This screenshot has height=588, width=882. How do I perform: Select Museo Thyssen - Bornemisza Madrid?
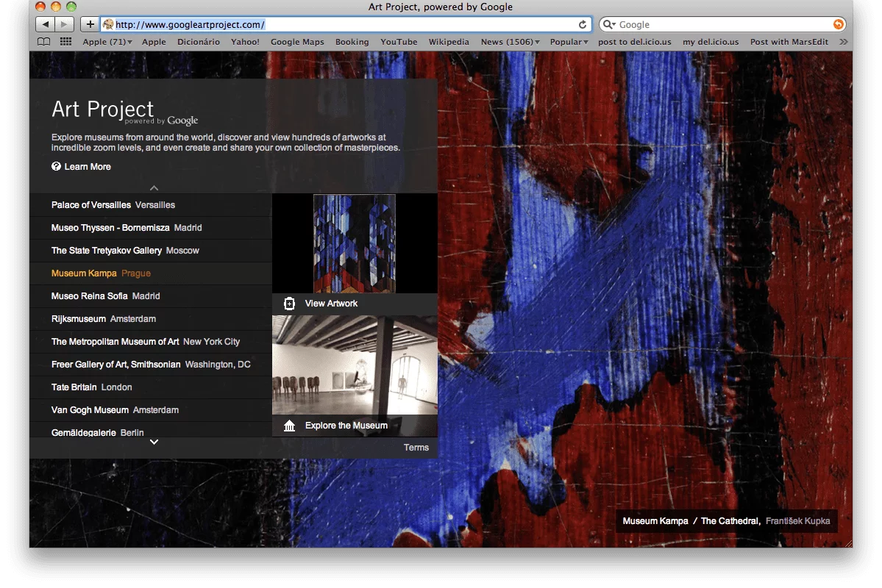tap(151, 228)
